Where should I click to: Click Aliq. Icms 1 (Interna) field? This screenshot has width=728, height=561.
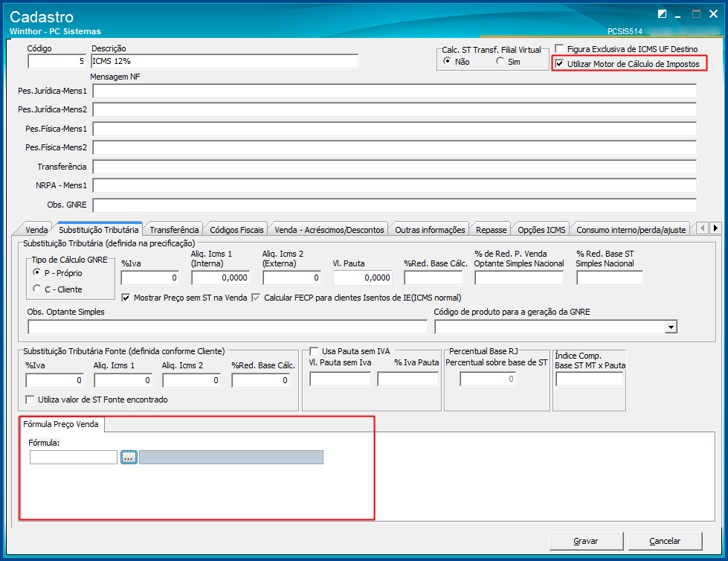pyautogui.click(x=221, y=278)
